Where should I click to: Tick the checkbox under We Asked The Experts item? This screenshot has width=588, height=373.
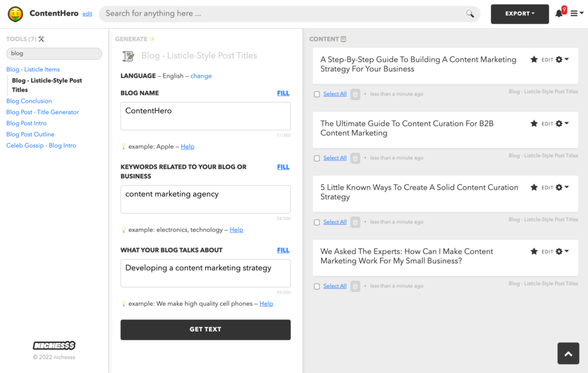click(x=317, y=287)
